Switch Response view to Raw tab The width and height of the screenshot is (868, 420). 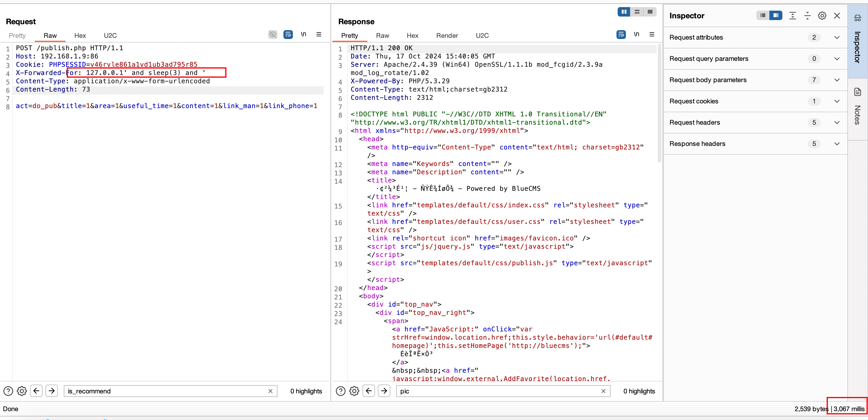(x=382, y=35)
